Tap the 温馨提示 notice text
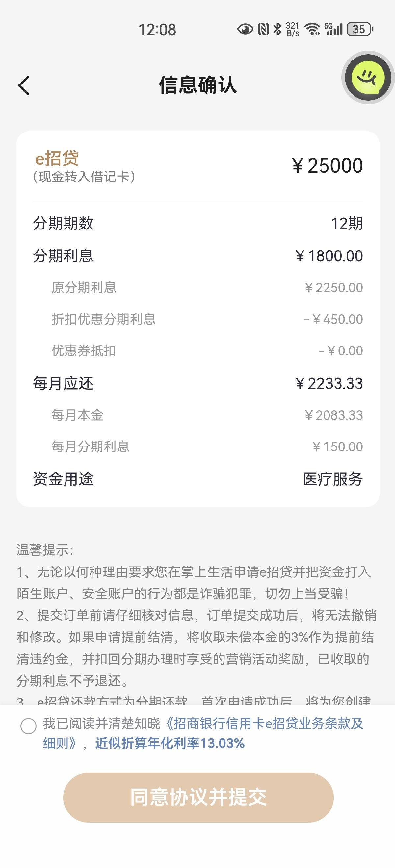 coord(45,550)
